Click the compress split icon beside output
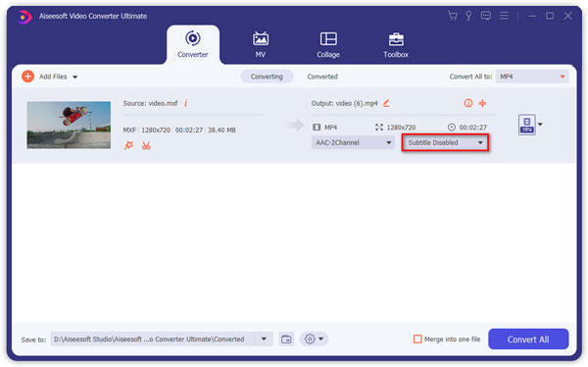The image size is (588, 367). [482, 103]
